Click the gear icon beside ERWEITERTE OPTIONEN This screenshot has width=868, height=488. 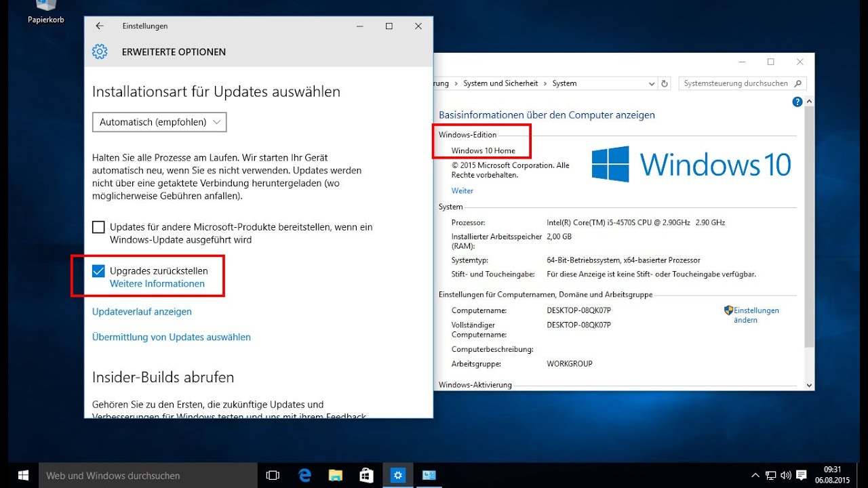[x=100, y=52]
